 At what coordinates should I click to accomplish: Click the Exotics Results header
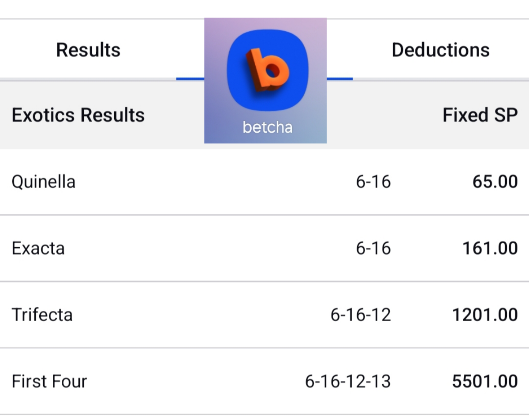(x=78, y=115)
